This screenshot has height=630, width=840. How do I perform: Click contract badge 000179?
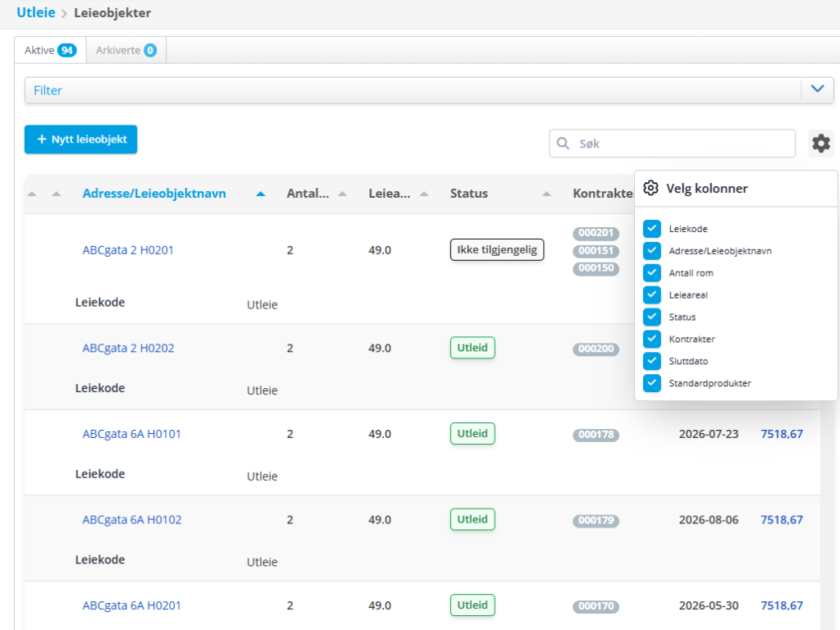click(596, 520)
